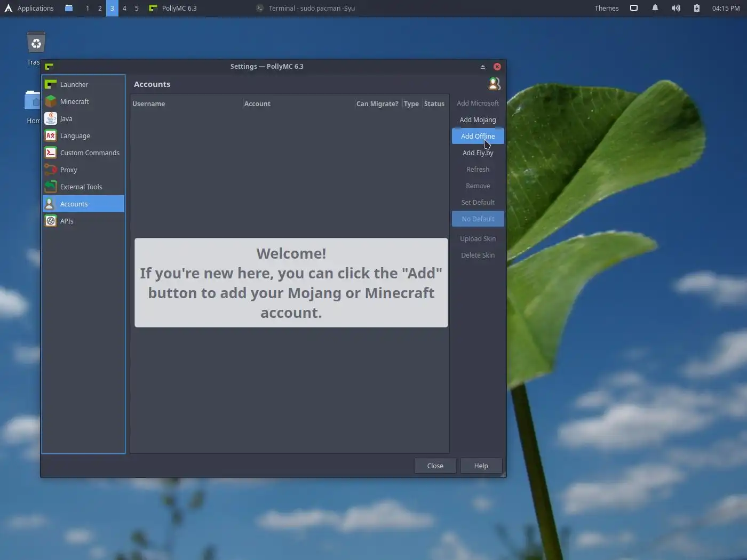747x560 pixels.
Task: Add an Offline account
Action: (x=478, y=136)
